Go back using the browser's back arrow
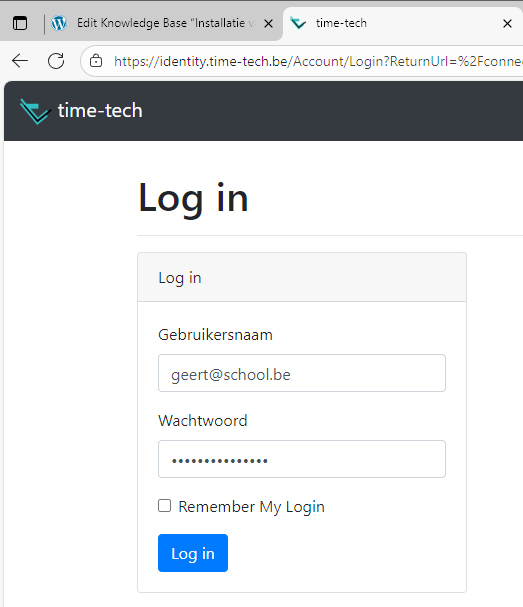Screen dimensions: 523x607 pos(20,61)
